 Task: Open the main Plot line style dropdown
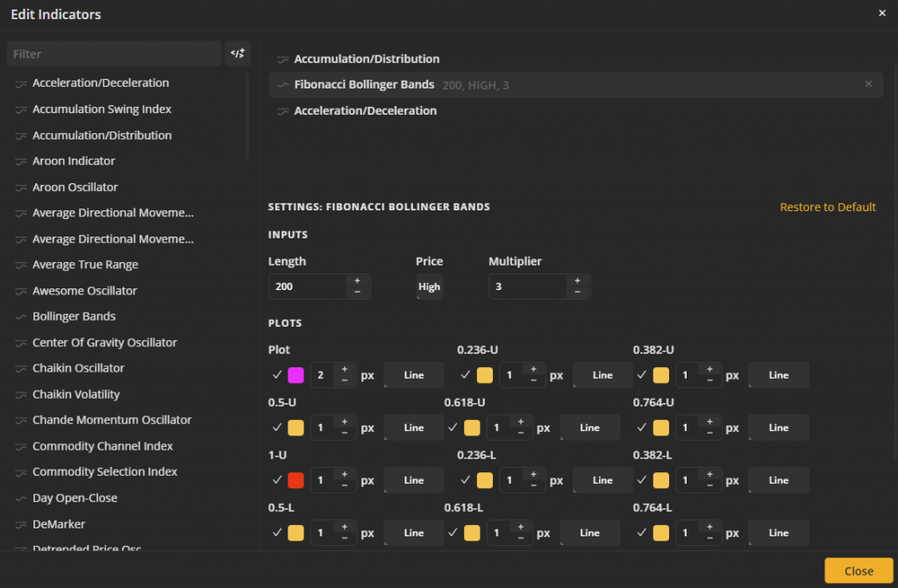coord(413,374)
